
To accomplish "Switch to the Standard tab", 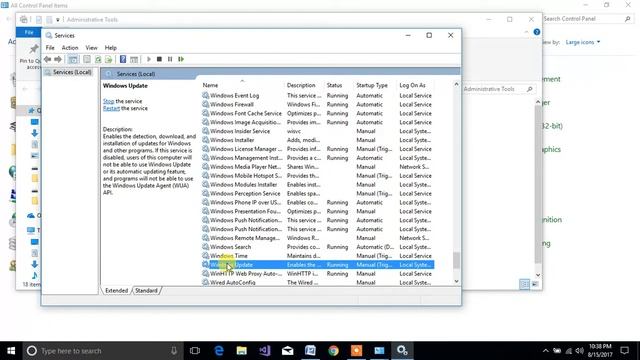I will (146, 291).
